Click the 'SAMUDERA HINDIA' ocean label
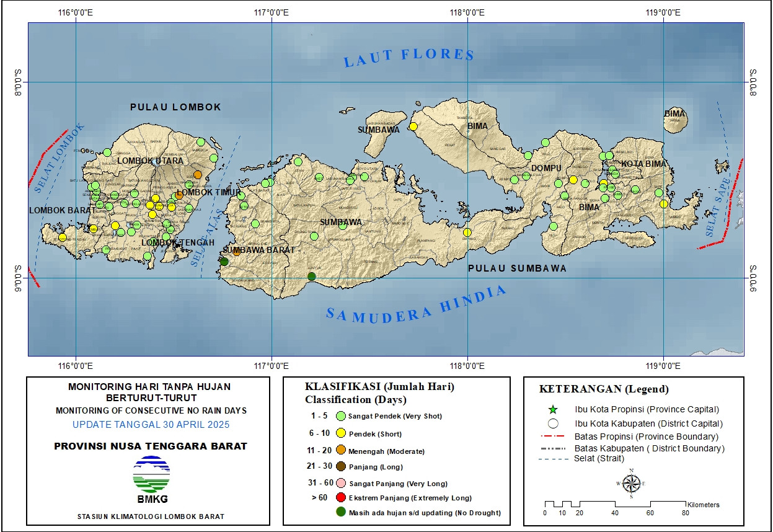This screenshot has width=773, height=532. 417,304
